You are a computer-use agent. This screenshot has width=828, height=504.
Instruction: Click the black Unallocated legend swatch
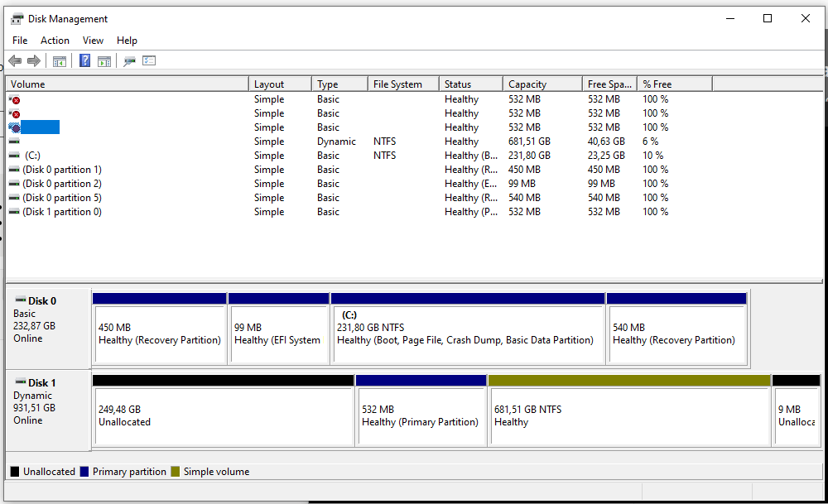15,471
